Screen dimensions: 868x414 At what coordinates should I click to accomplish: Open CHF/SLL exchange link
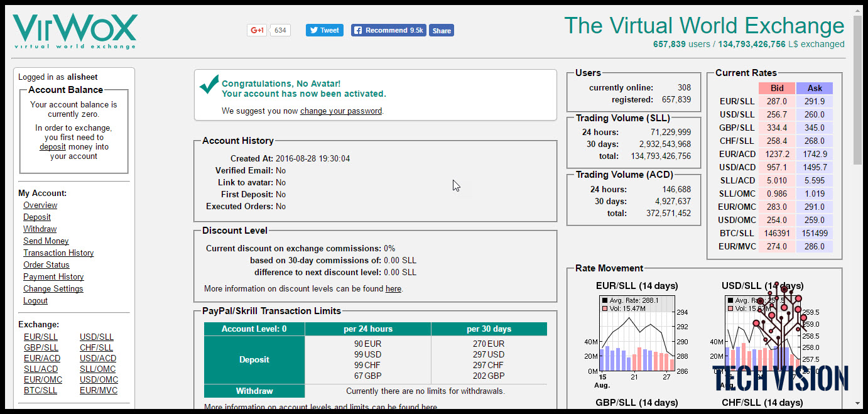(x=97, y=348)
